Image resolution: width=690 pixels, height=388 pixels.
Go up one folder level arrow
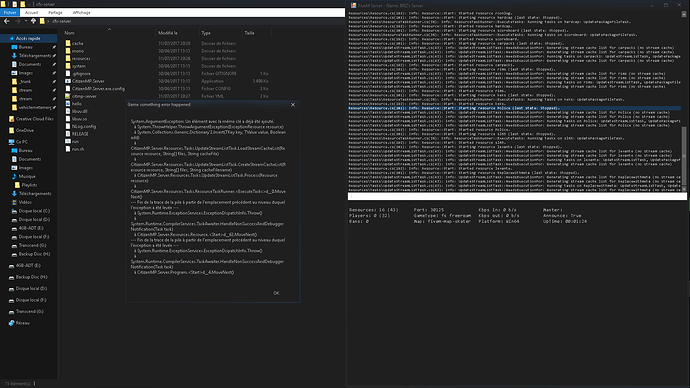click(x=33, y=21)
